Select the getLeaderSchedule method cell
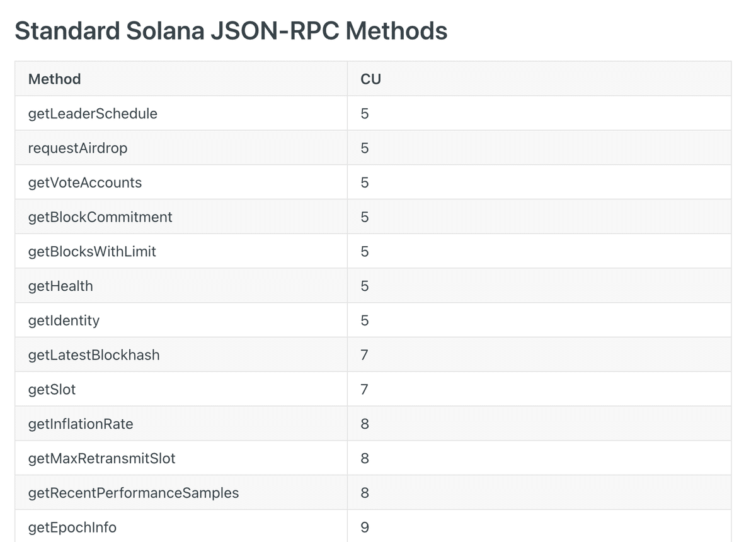756x542 pixels. click(x=93, y=113)
